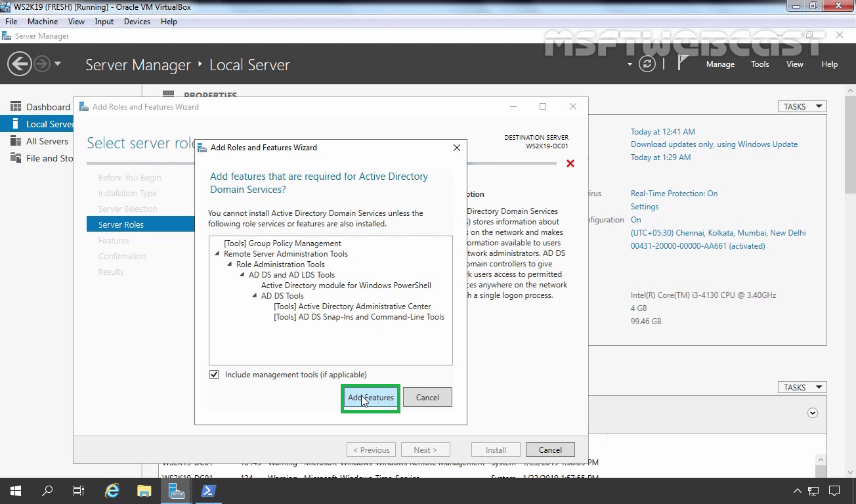
Task: Open notifications flag icon
Action: tap(683, 64)
